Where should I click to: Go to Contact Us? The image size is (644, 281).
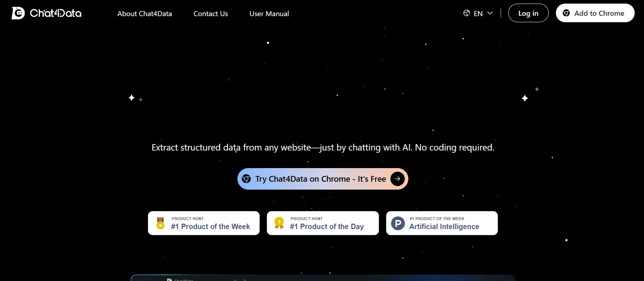click(x=211, y=14)
